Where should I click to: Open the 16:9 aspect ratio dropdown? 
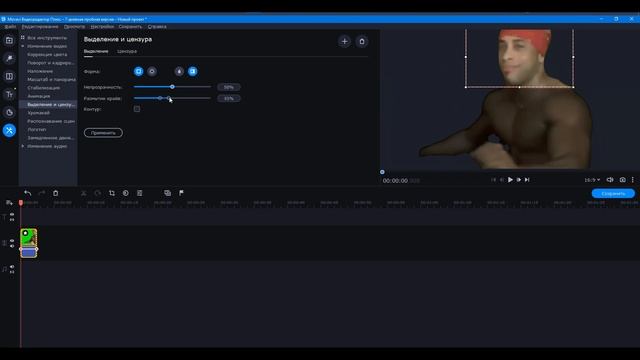tap(592, 180)
